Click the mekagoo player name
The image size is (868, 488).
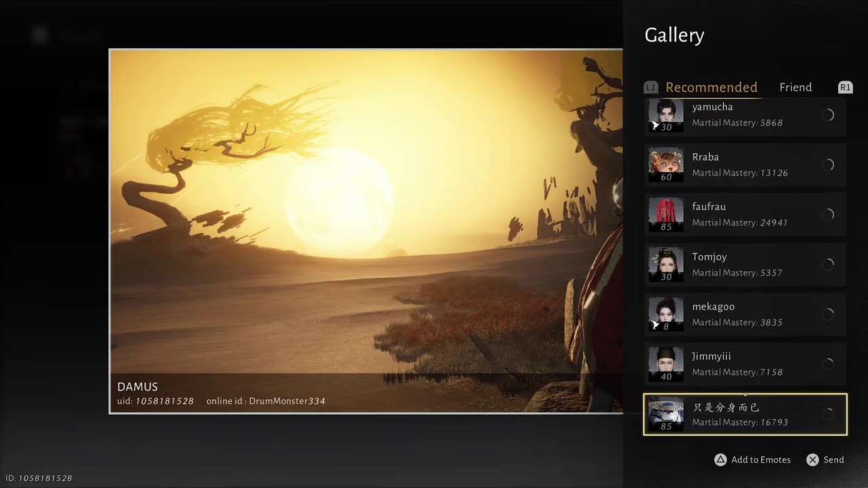713,306
